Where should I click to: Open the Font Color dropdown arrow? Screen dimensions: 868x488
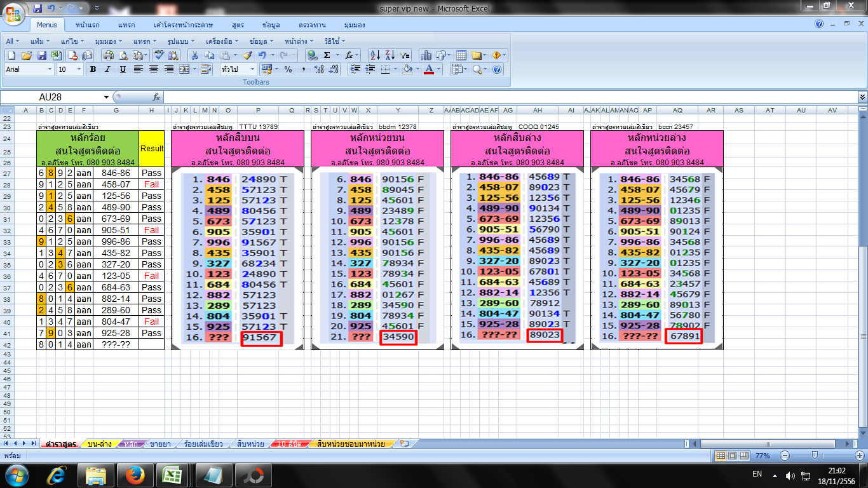tap(438, 69)
